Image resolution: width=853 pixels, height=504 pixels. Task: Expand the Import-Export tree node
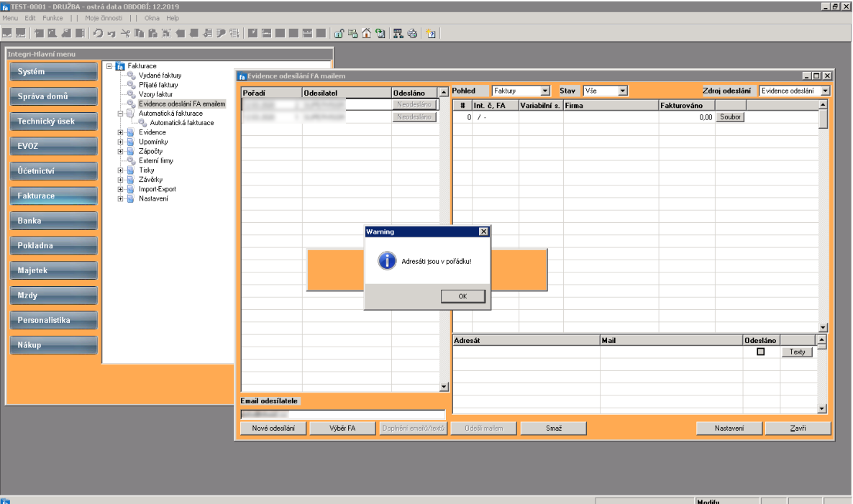[x=120, y=189]
